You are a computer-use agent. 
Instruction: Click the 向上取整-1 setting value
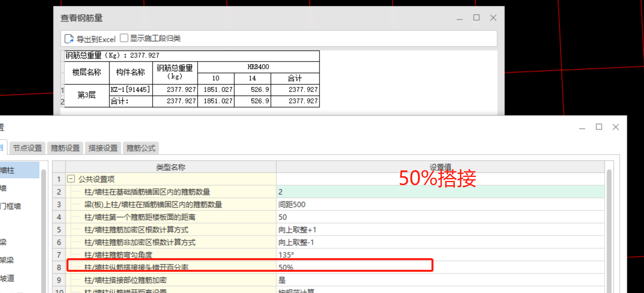click(440, 242)
